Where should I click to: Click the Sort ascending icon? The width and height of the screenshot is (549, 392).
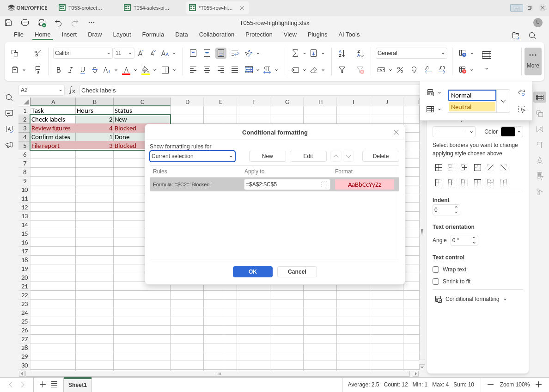342,53
